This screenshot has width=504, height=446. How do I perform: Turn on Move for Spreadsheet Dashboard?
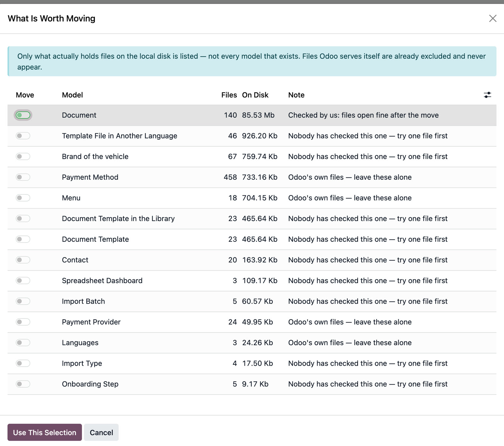coord(23,281)
